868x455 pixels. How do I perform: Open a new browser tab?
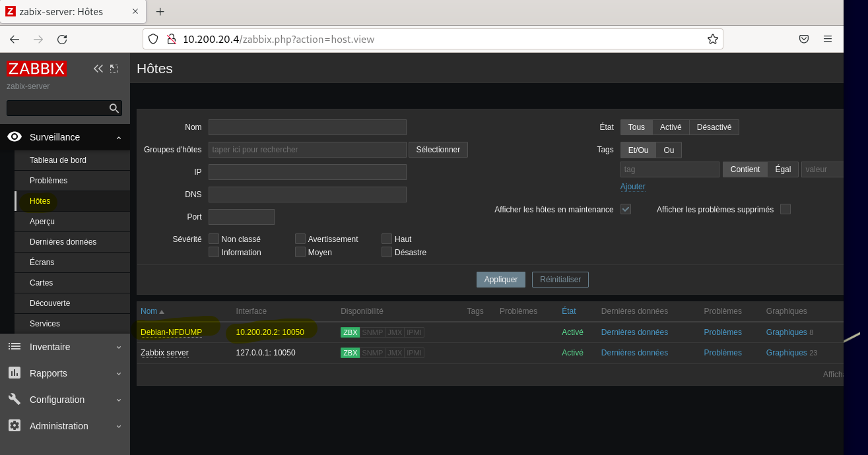[x=160, y=12]
